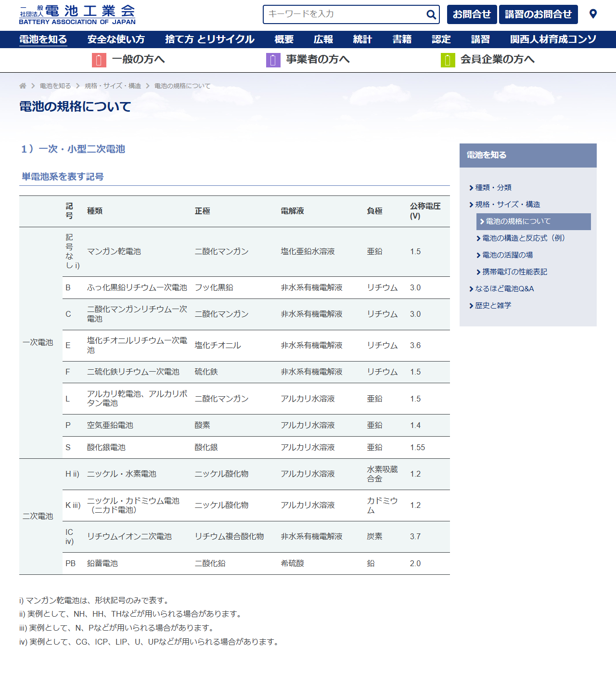This screenshot has height=674, width=616.
Task: Open the 概要 navigation menu
Action: pyautogui.click(x=284, y=39)
